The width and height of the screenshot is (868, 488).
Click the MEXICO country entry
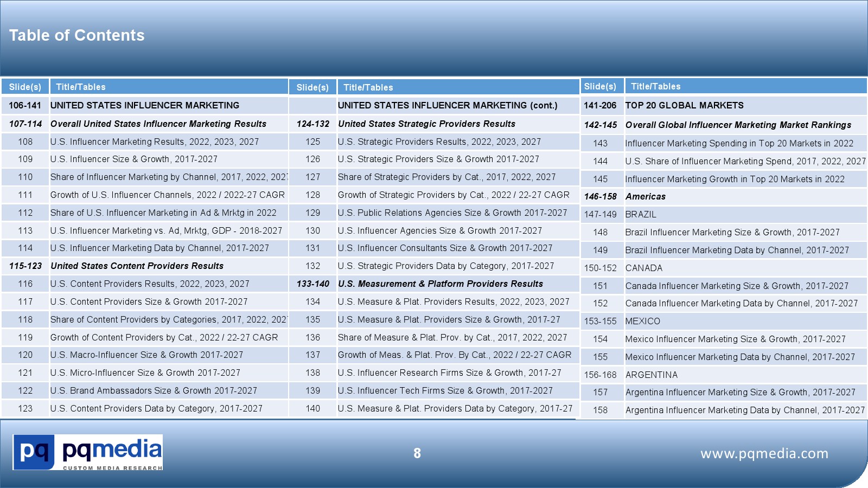642,321
